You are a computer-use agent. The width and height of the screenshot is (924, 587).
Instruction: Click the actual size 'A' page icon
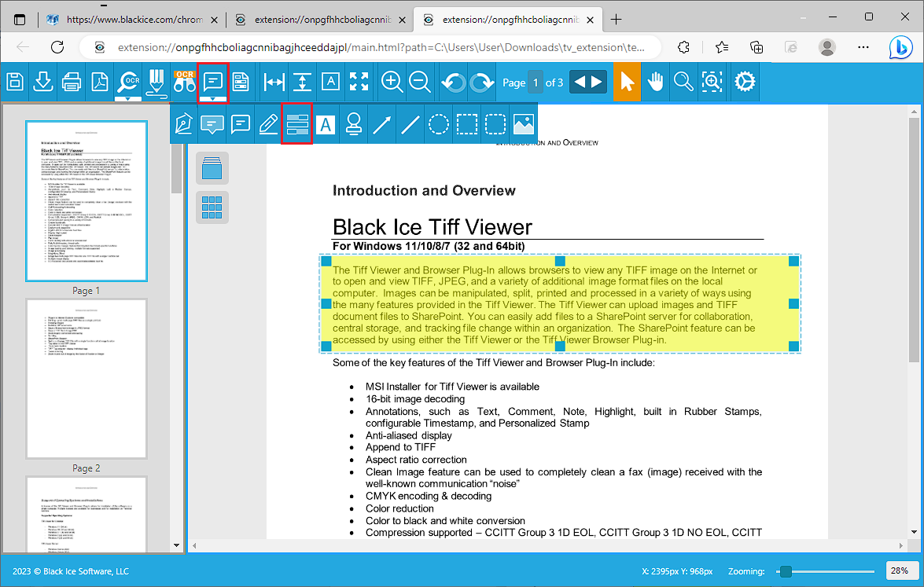point(330,82)
